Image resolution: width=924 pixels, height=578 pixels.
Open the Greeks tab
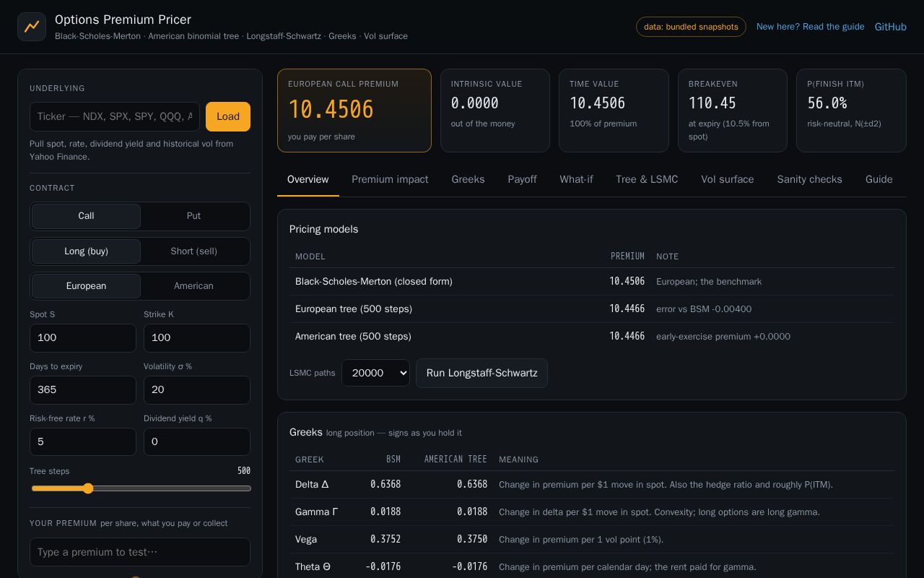point(468,179)
